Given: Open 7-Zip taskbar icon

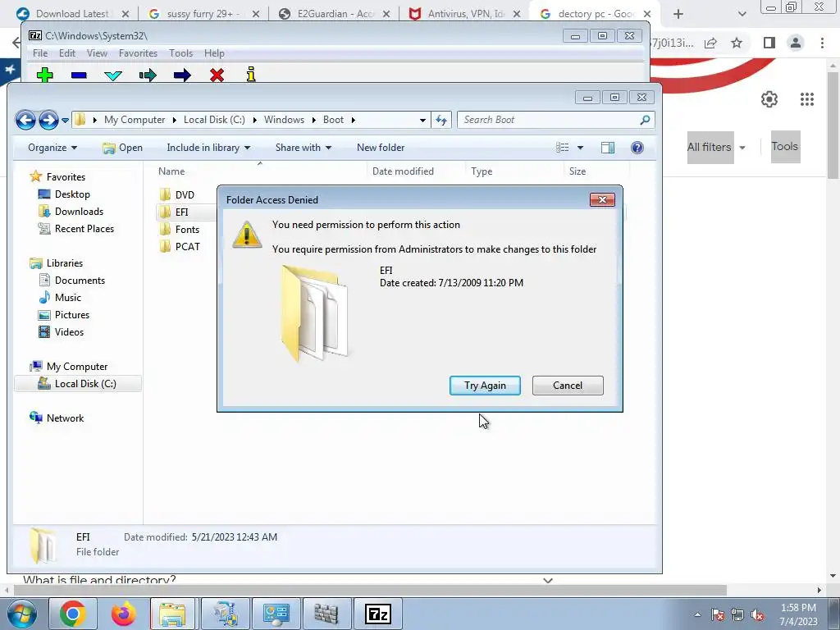Looking at the screenshot, I should pos(378,614).
